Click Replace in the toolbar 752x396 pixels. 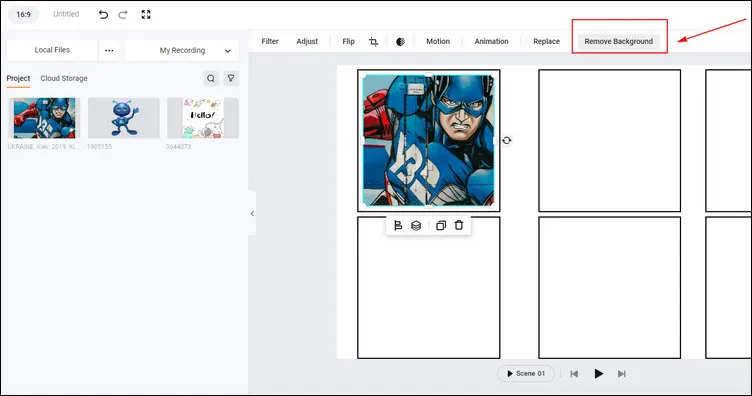[x=547, y=41]
